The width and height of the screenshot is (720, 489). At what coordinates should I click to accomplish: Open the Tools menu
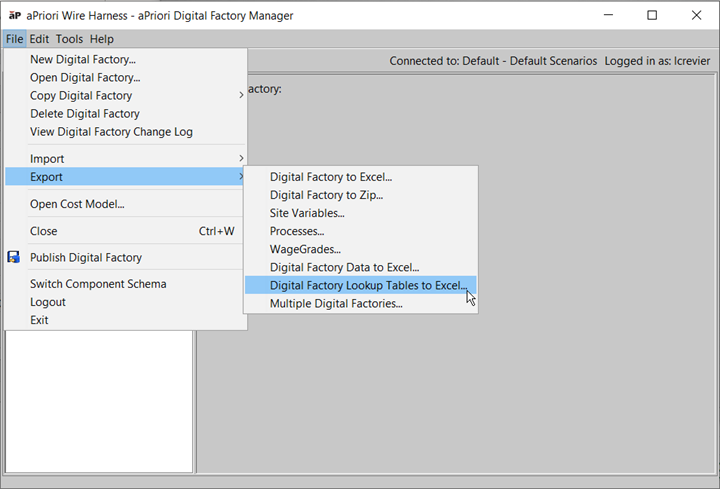pyautogui.click(x=69, y=39)
